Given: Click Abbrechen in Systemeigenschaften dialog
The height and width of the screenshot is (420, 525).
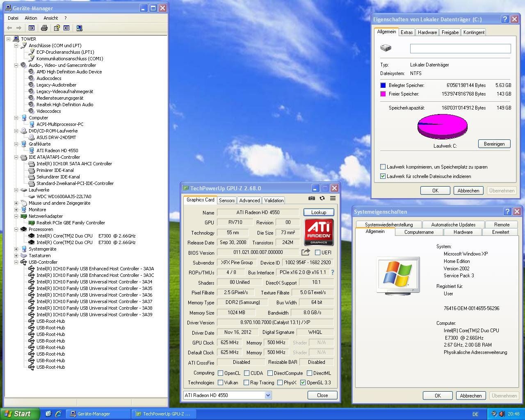Looking at the screenshot, I should click(x=471, y=396).
